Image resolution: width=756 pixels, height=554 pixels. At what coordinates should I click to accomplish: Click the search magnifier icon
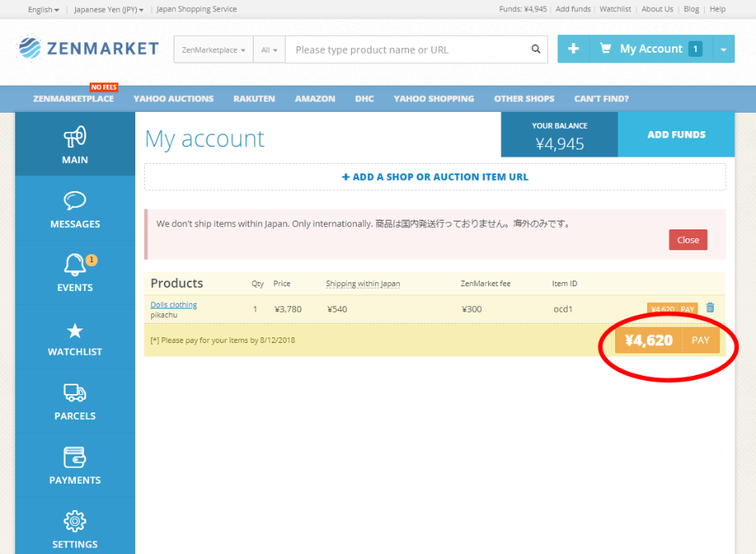click(536, 49)
